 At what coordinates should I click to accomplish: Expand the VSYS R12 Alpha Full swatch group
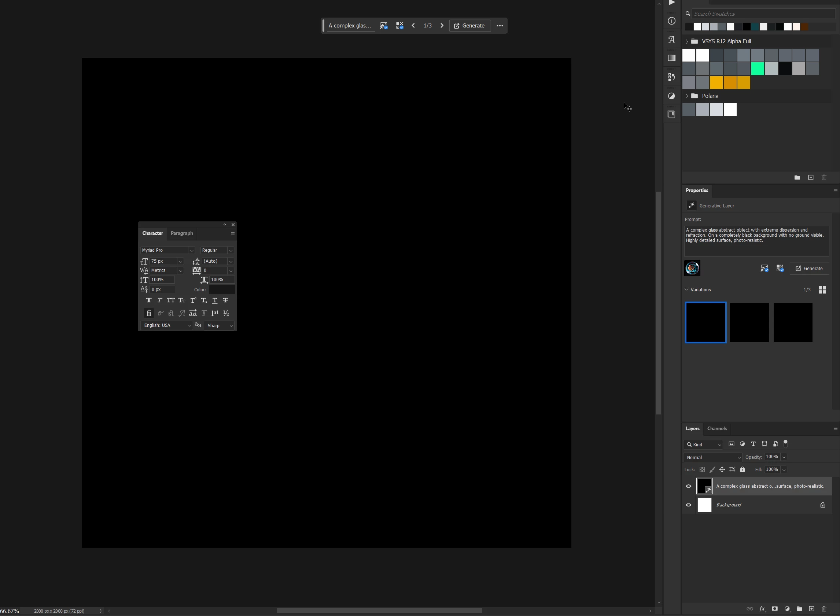(x=687, y=41)
